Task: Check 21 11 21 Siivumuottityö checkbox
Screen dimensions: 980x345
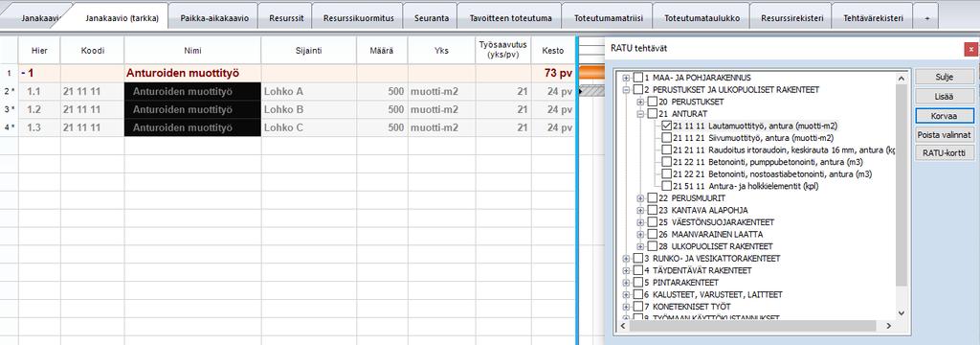Action: [x=666, y=138]
